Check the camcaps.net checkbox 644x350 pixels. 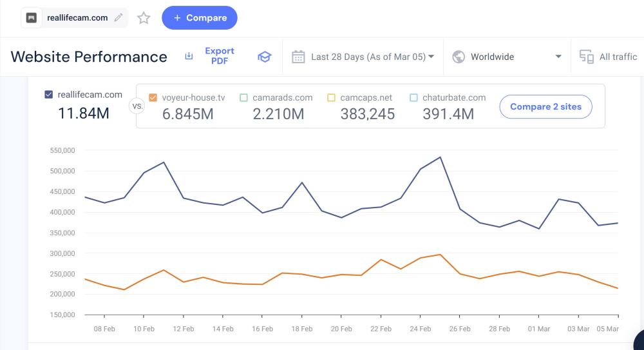331,98
